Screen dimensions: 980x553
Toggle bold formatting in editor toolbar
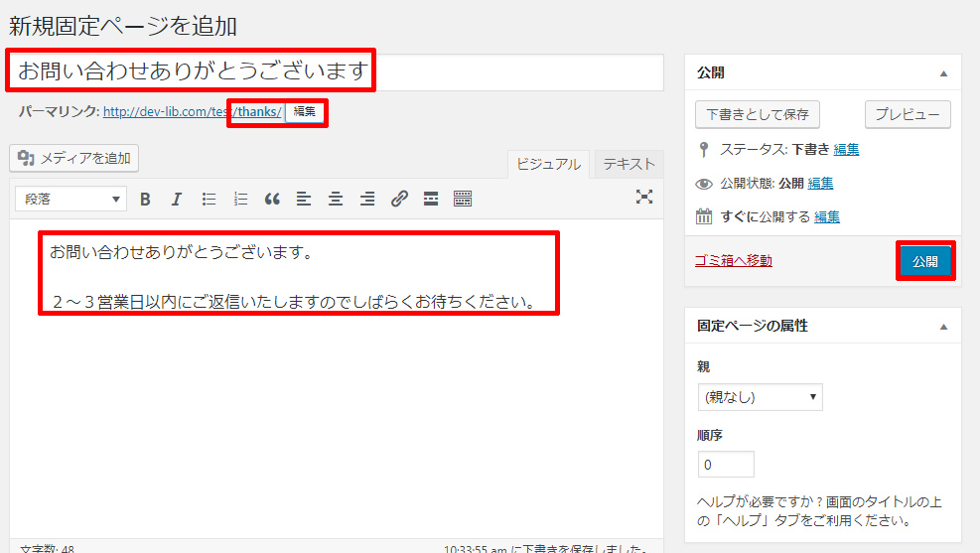point(145,199)
